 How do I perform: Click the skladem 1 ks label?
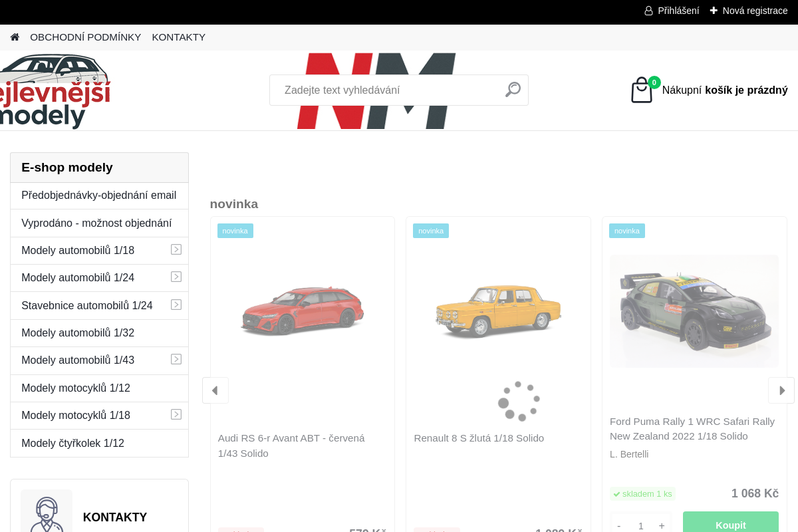[x=642, y=493]
